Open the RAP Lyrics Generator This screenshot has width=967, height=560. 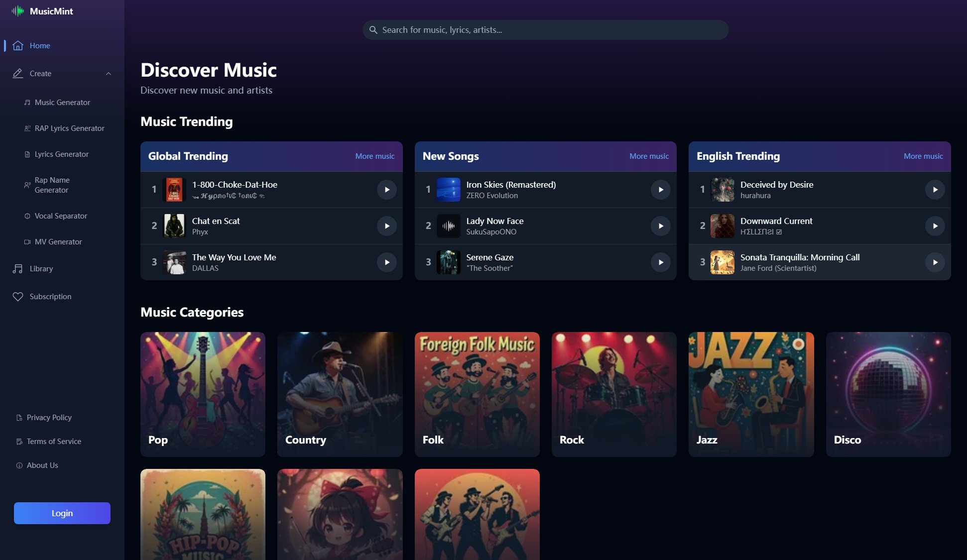(x=69, y=128)
